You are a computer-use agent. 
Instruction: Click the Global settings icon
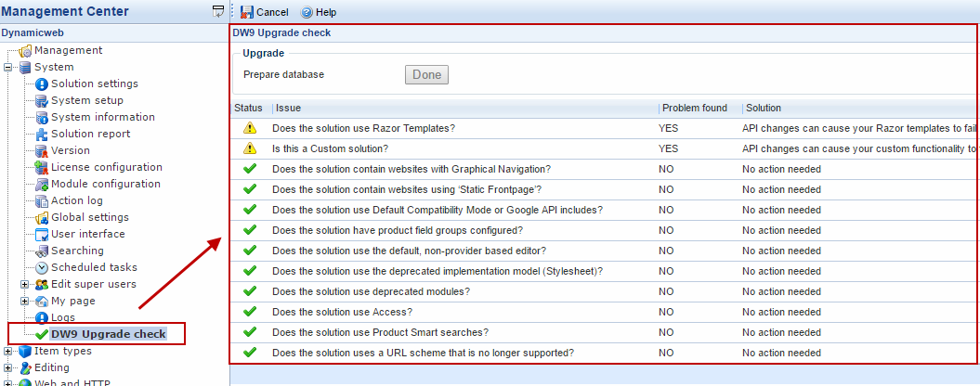[42, 218]
